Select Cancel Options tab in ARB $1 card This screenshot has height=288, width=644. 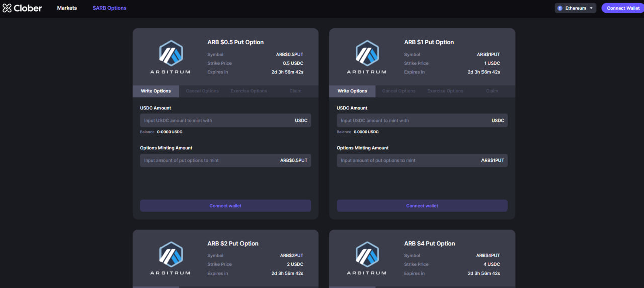pyautogui.click(x=399, y=91)
